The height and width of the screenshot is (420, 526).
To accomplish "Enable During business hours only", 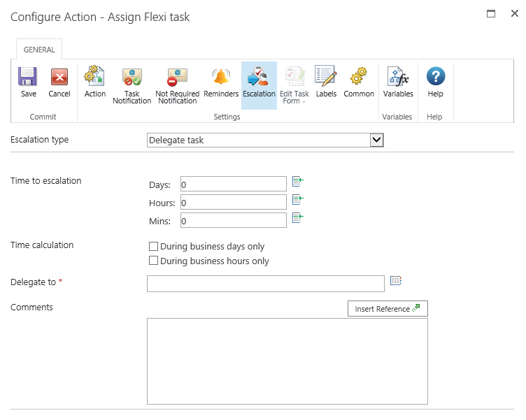I will (153, 261).
